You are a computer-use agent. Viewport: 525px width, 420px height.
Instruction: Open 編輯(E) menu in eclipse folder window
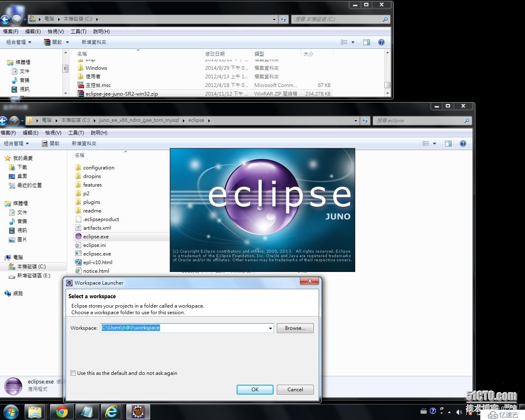30,133
